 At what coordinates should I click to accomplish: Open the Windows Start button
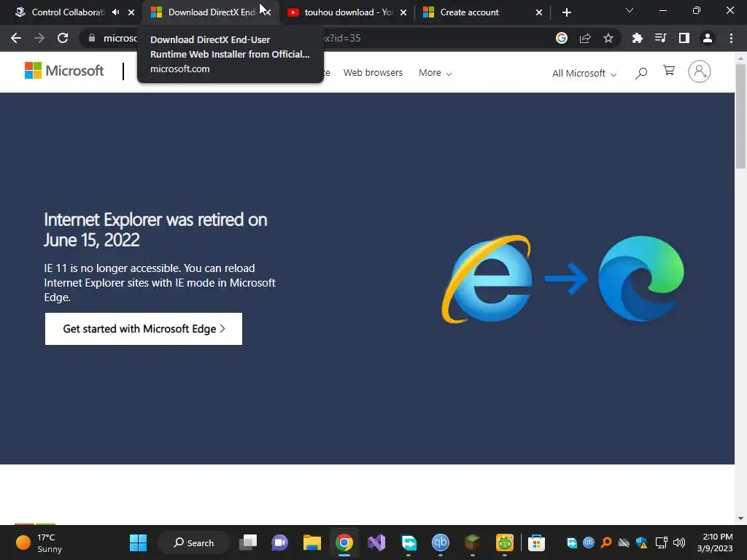[x=138, y=542]
